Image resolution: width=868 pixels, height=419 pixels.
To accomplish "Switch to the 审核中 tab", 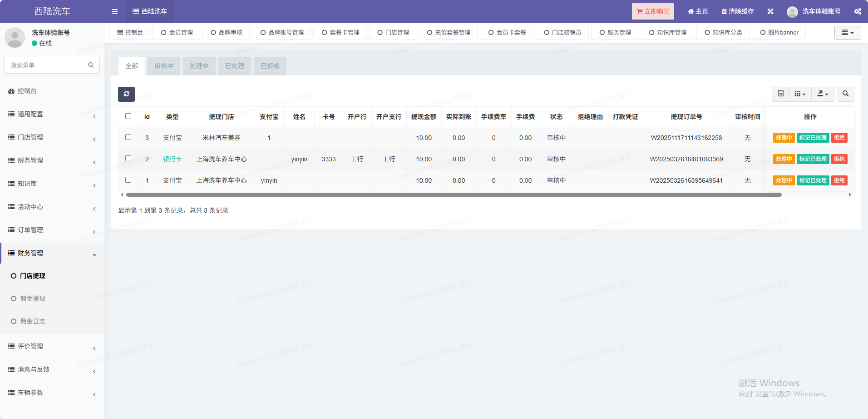I will [164, 66].
